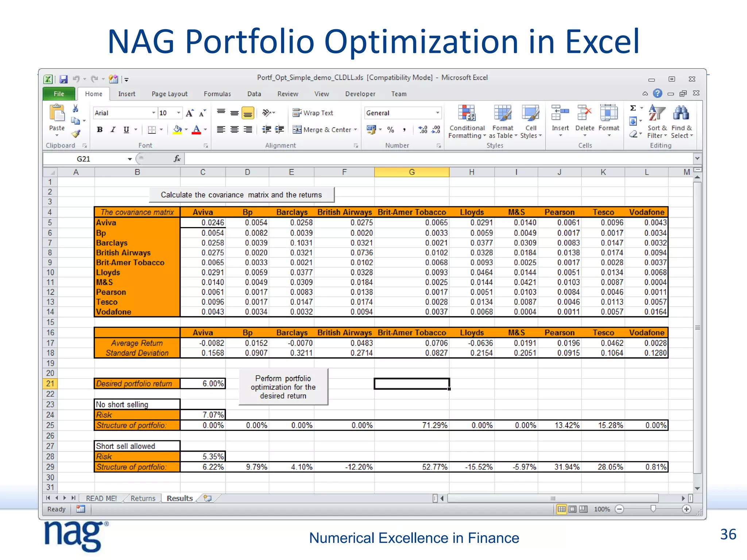Toggle Bold formatting

100,129
